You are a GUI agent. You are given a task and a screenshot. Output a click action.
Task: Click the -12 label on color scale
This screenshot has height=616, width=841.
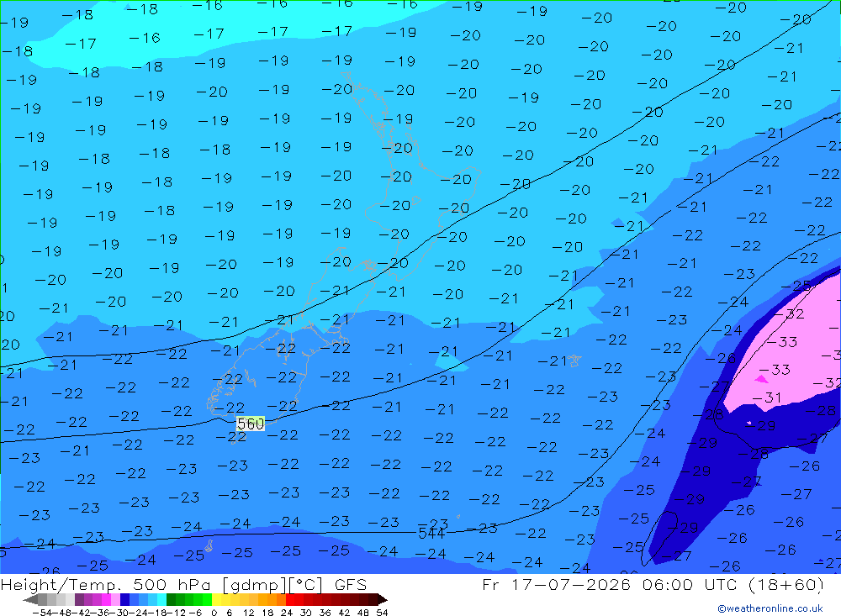tap(176, 613)
